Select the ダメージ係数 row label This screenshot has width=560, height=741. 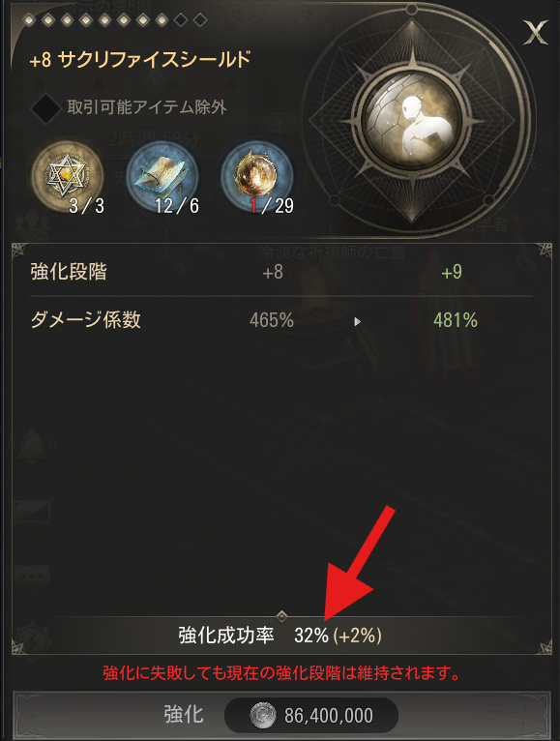coord(85,320)
